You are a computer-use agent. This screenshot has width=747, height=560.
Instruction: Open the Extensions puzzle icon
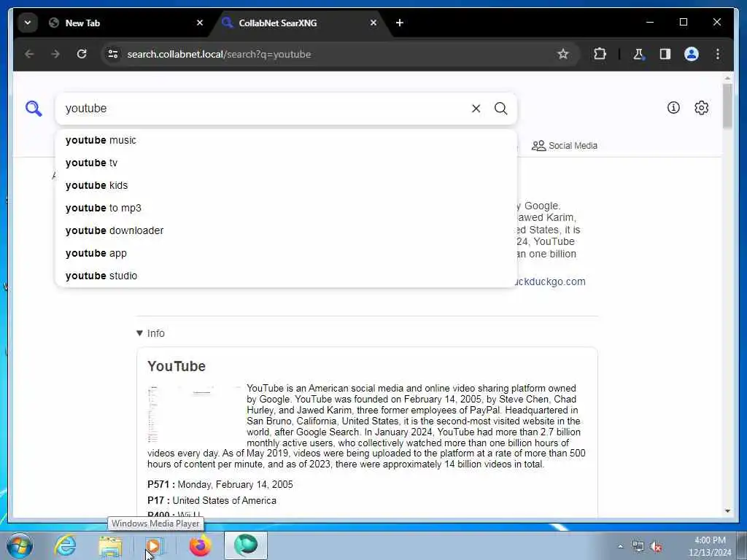click(600, 54)
